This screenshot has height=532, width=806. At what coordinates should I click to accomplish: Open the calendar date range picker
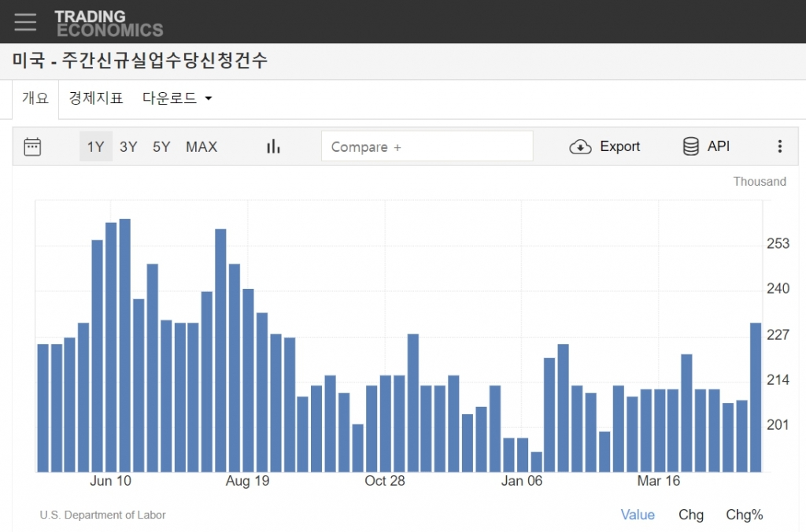pos(32,146)
